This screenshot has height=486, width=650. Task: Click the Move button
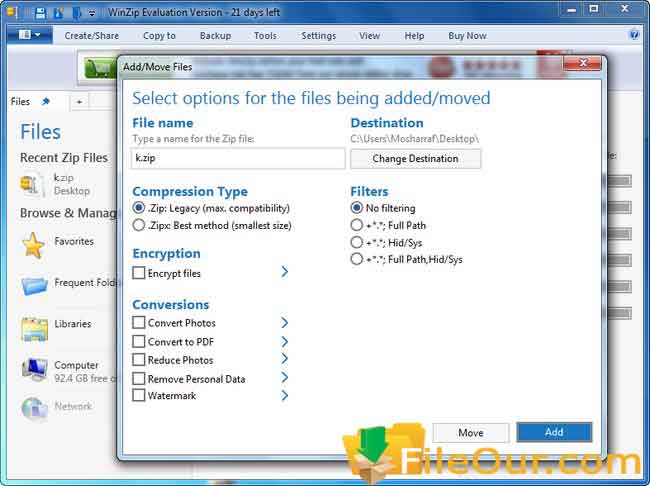[x=471, y=433]
